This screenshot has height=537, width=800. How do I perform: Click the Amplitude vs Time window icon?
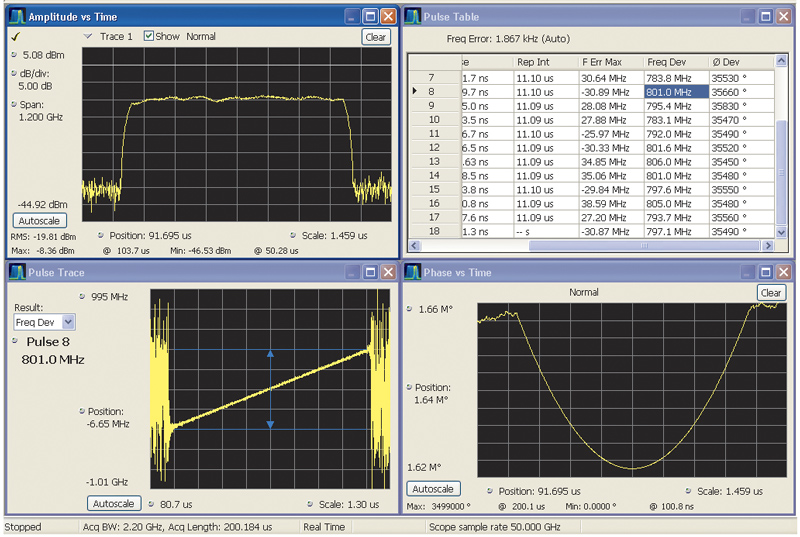pos(17,17)
